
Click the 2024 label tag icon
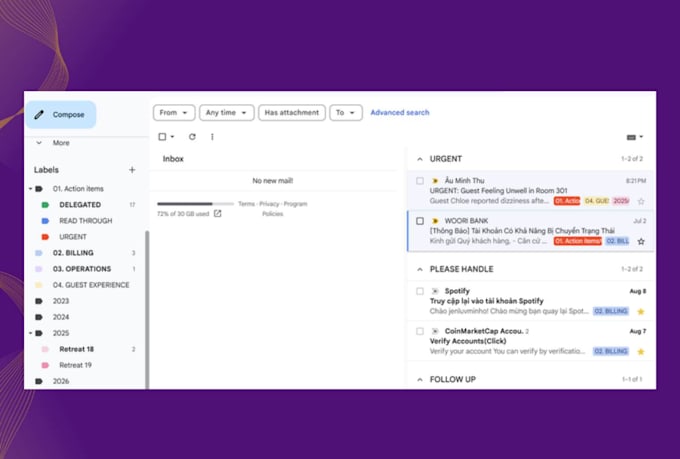[x=39, y=317]
